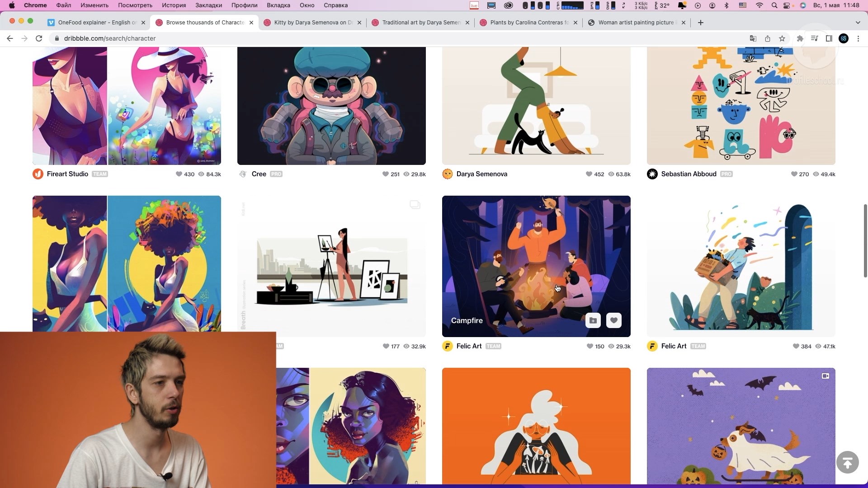Open Chrome three-dot menu
This screenshot has width=868, height=488.
(858, 38)
